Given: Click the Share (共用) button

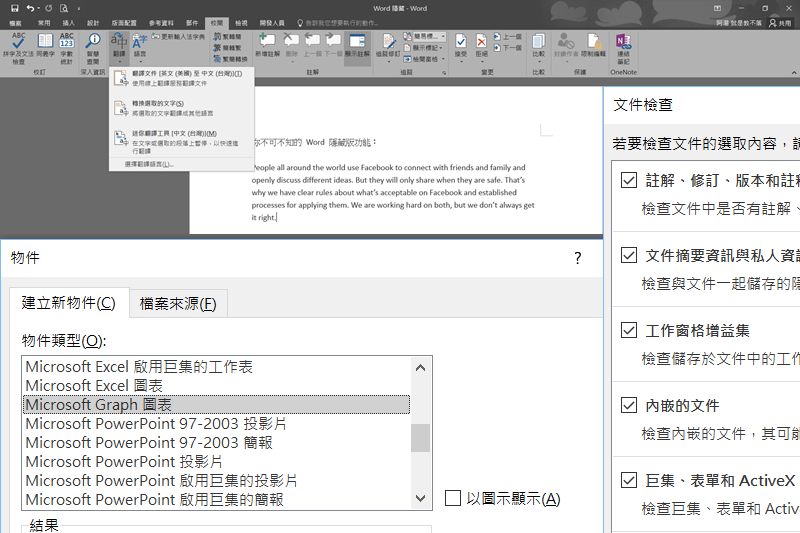Looking at the screenshot, I should click(x=781, y=23).
